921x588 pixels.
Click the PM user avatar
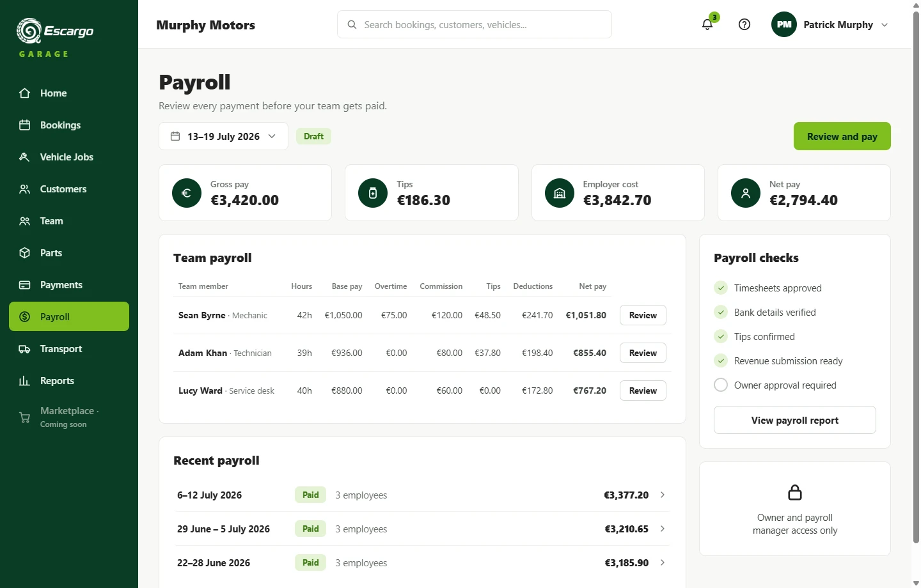click(784, 24)
